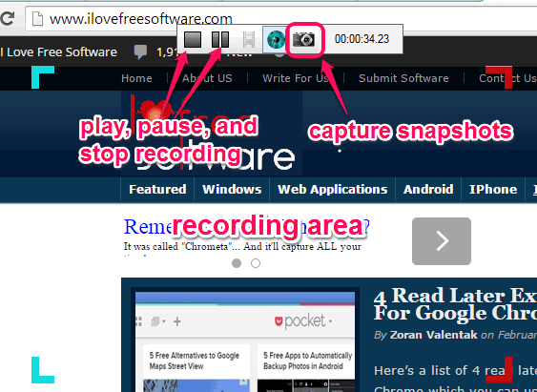Select the IPhone category tab
This screenshot has height=392, width=537.
coord(493,190)
